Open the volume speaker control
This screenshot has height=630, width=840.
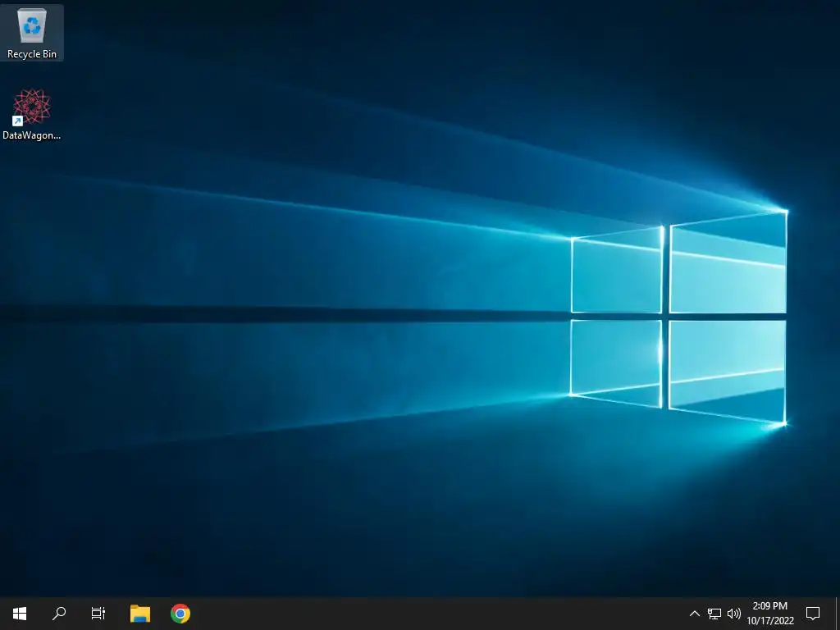tap(734, 614)
